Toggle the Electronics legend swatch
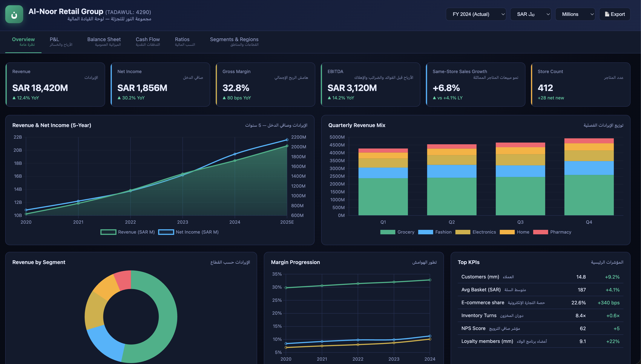This screenshot has height=364, width=641. tap(463, 232)
